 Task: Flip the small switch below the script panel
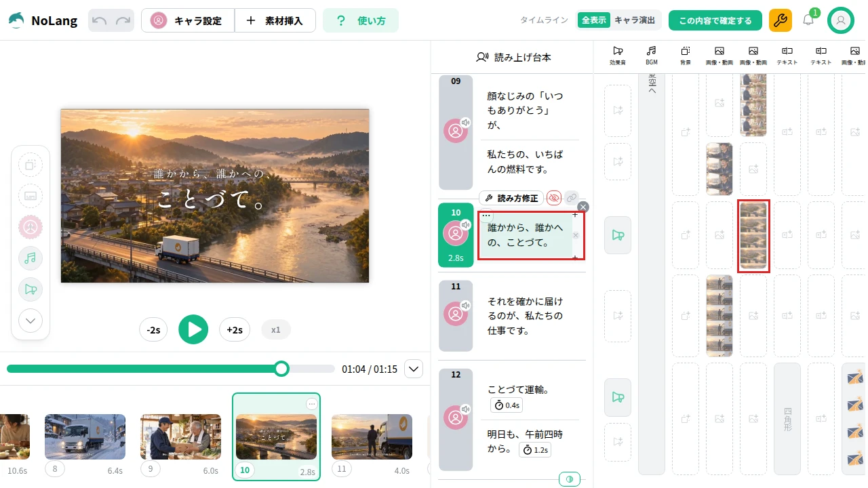click(x=570, y=479)
